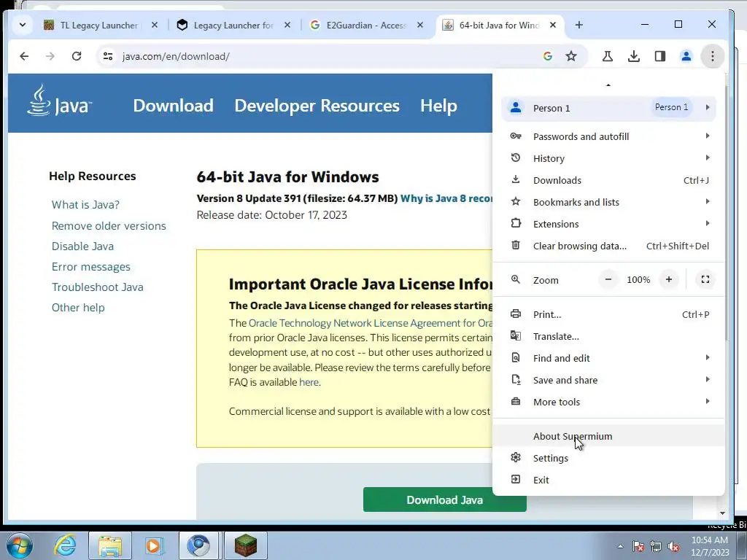747x560 pixels.
Task: Open the site information icon in the address bar
Action: point(108,56)
